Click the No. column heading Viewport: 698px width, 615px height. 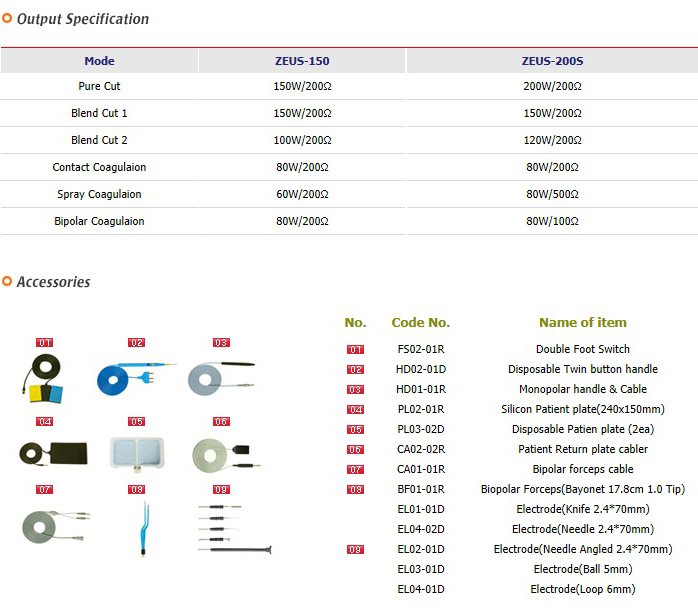[355, 323]
